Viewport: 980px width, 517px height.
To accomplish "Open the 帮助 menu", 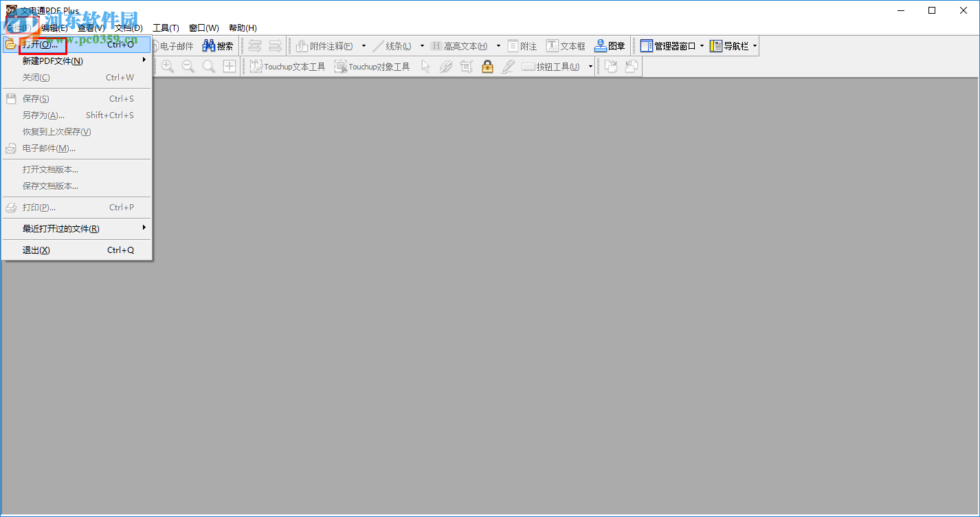I will pyautogui.click(x=243, y=27).
